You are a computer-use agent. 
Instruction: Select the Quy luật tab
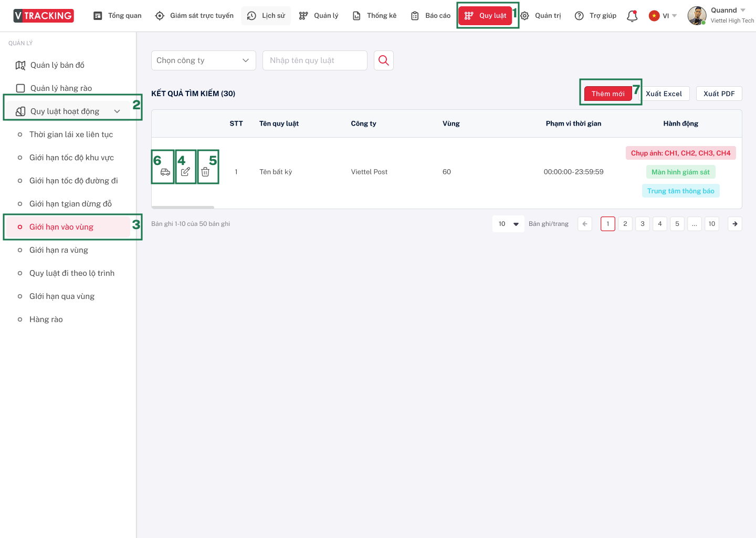tap(485, 16)
